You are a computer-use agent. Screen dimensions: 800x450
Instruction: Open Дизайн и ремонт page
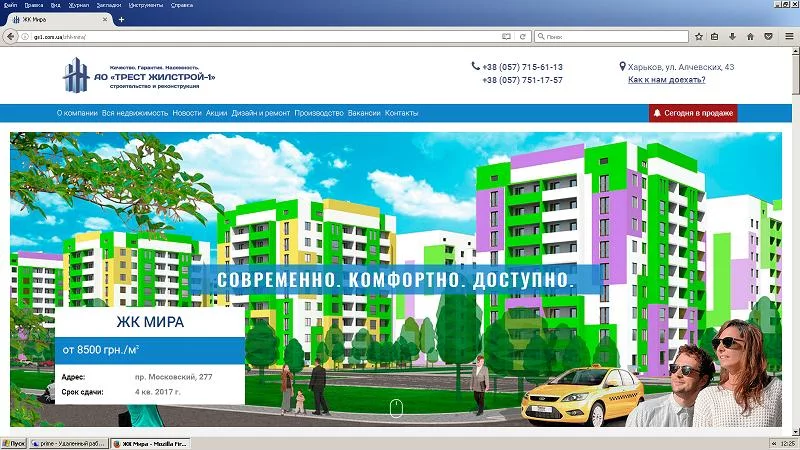[261, 113]
